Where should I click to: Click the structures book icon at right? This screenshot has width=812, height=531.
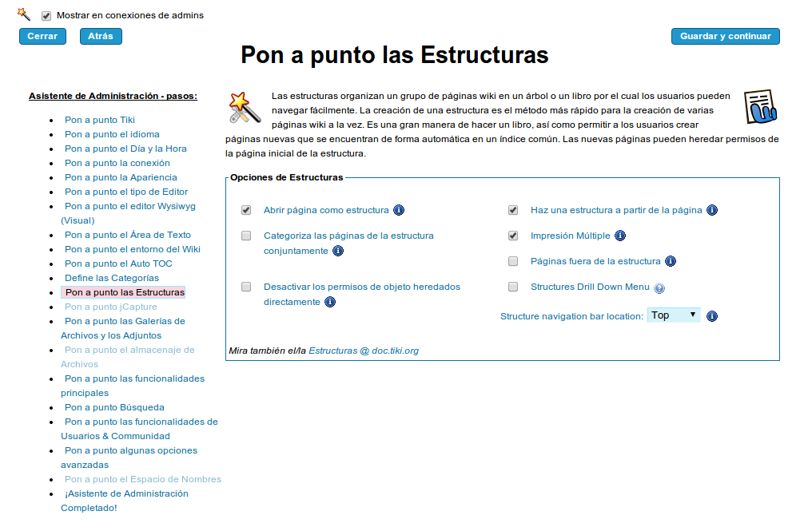[x=760, y=107]
